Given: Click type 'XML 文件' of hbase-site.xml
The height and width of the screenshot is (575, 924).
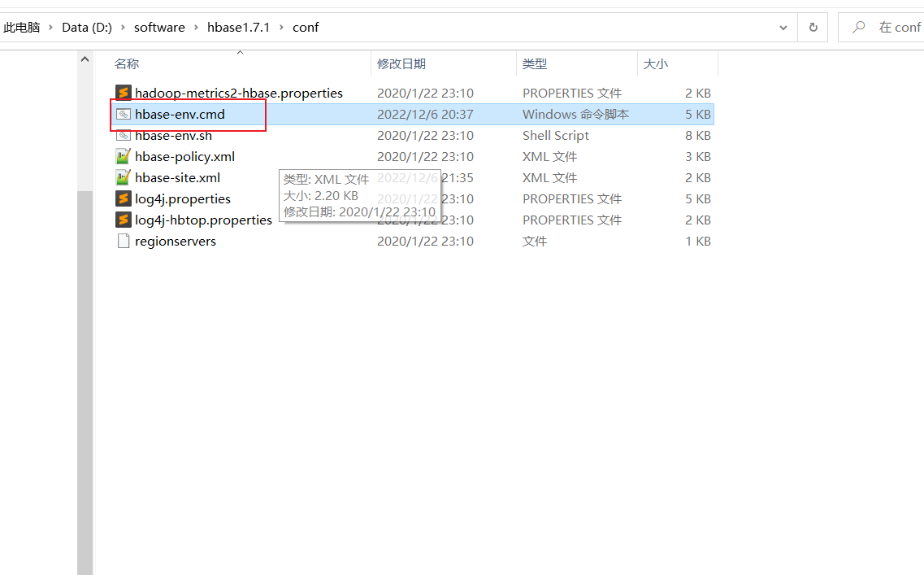Looking at the screenshot, I should 550,177.
